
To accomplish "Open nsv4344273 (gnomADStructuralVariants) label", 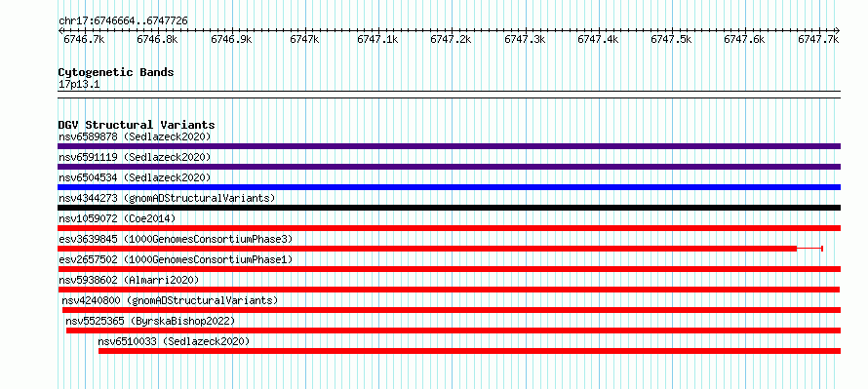I will tap(167, 198).
